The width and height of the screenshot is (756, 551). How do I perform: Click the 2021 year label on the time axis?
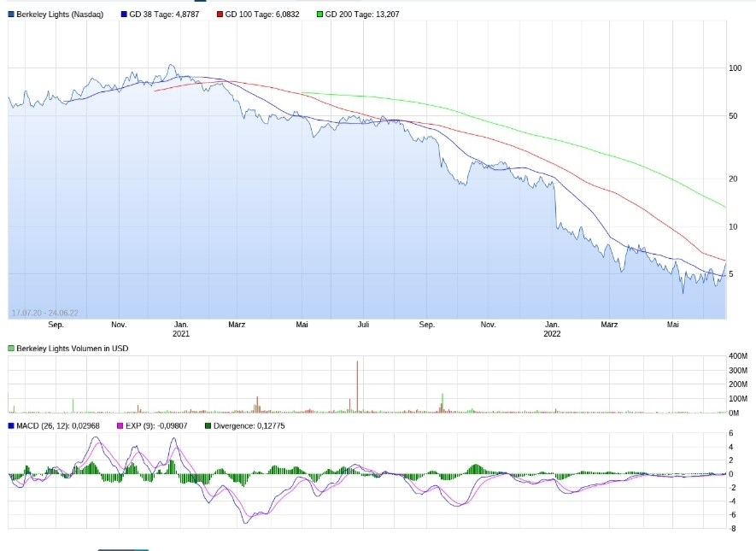(181, 334)
